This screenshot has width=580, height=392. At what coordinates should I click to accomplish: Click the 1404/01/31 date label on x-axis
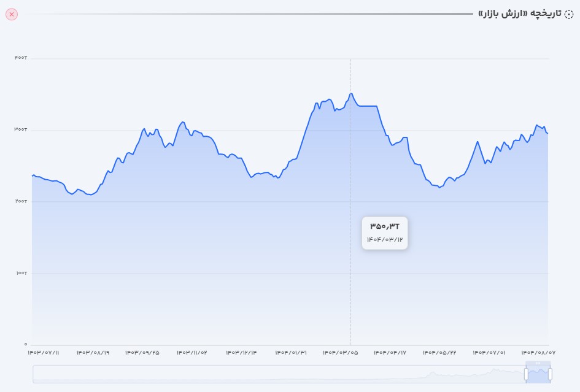290,353
